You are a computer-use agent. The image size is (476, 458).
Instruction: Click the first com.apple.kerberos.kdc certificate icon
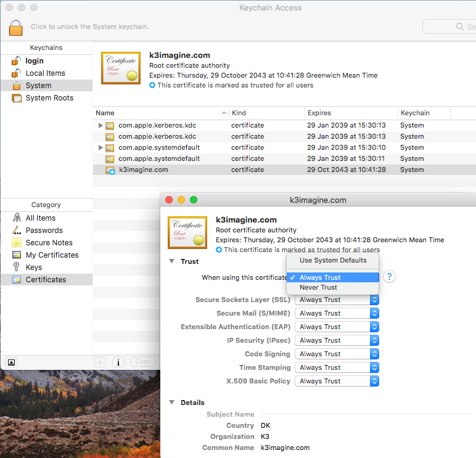pyautogui.click(x=110, y=126)
